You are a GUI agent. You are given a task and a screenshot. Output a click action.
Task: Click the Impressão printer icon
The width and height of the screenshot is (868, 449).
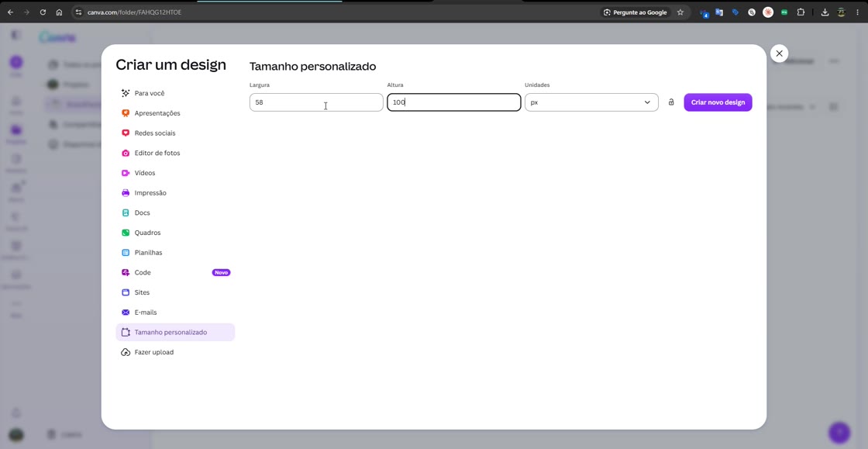click(x=126, y=192)
